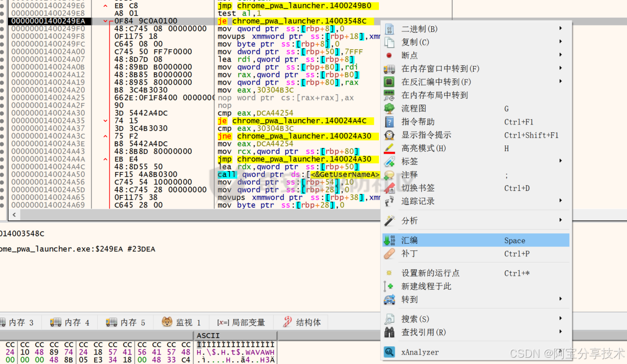Click the test al,1 instruction
Image resolution: width=627 pixels, height=364 pixels.
pos(240,13)
